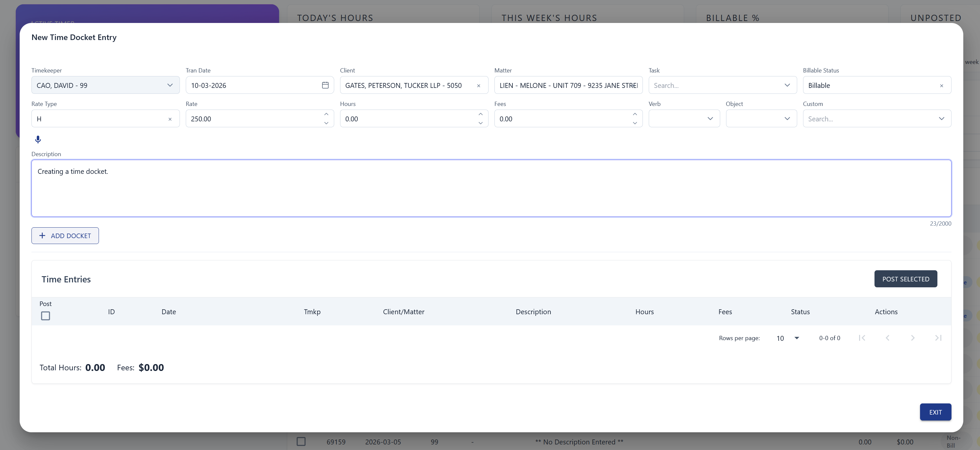980x450 pixels.
Task: Check the checkbox for entry 69159
Action: [301, 441]
